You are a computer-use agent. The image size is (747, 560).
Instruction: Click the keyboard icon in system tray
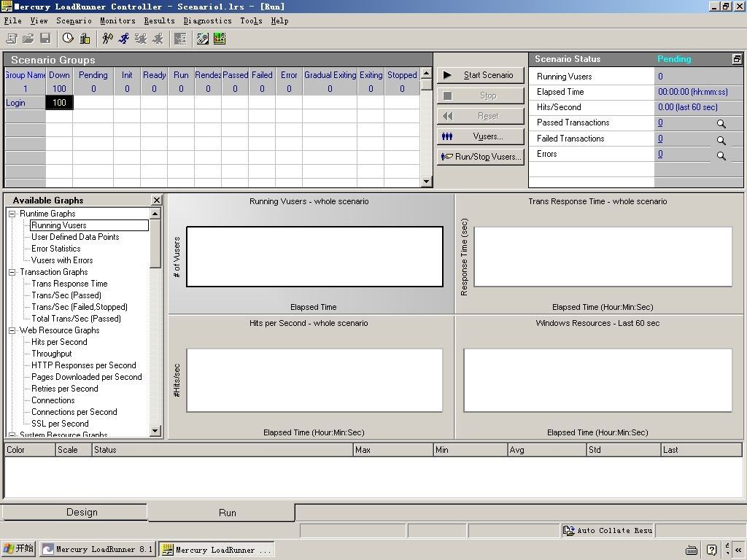click(x=692, y=550)
